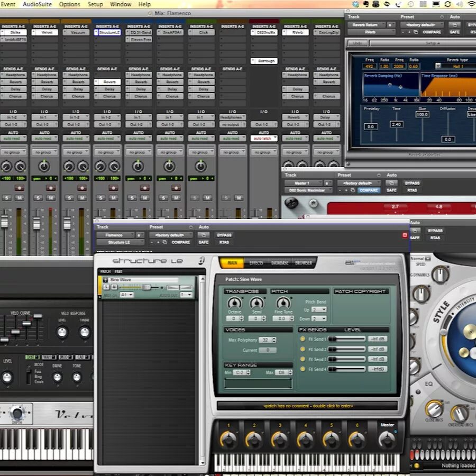Click the Time Machine icon in menu bar

pyautogui.click(x=410, y=4)
